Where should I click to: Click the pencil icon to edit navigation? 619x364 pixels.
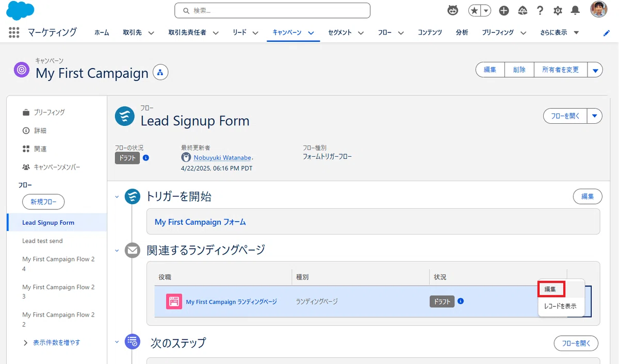coord(606,33)
